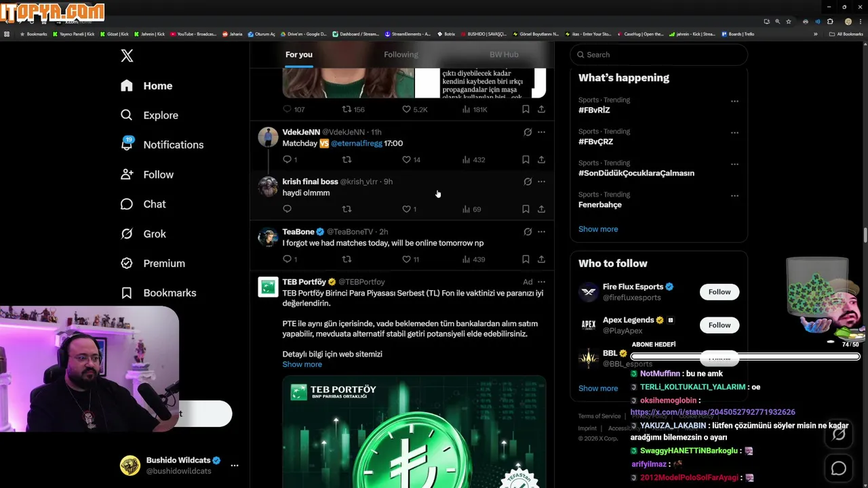Screen dimensions: 868x488
Task: Share VdekJeNN's Matchday post
Action: [x=541, y=160]
